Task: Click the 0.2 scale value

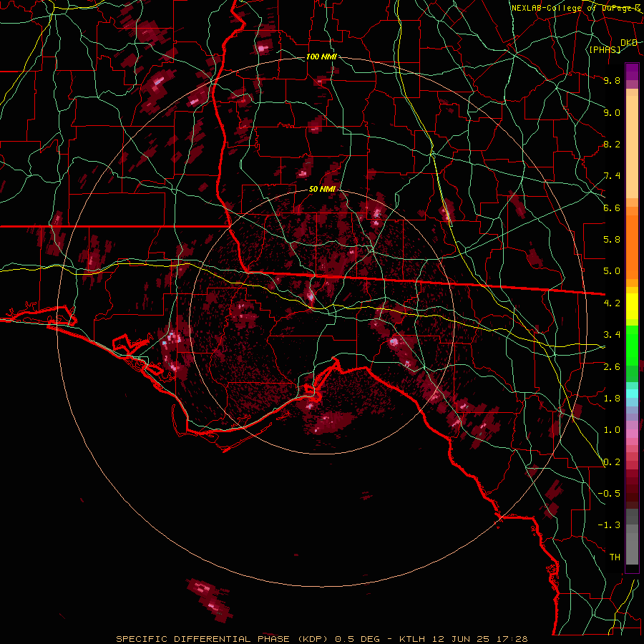Action: click(612, 462)
